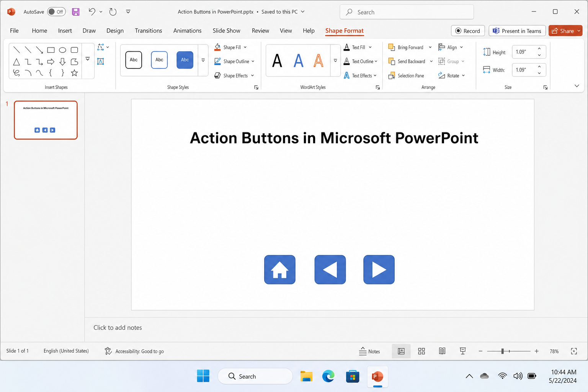Select the Rectangle shape
Screen dimensions: 588x392
[x=51, y=50]
